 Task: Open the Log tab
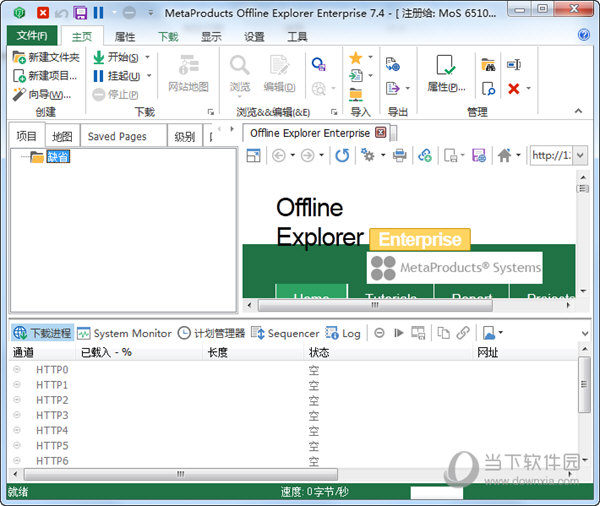[x=343, y=333]
